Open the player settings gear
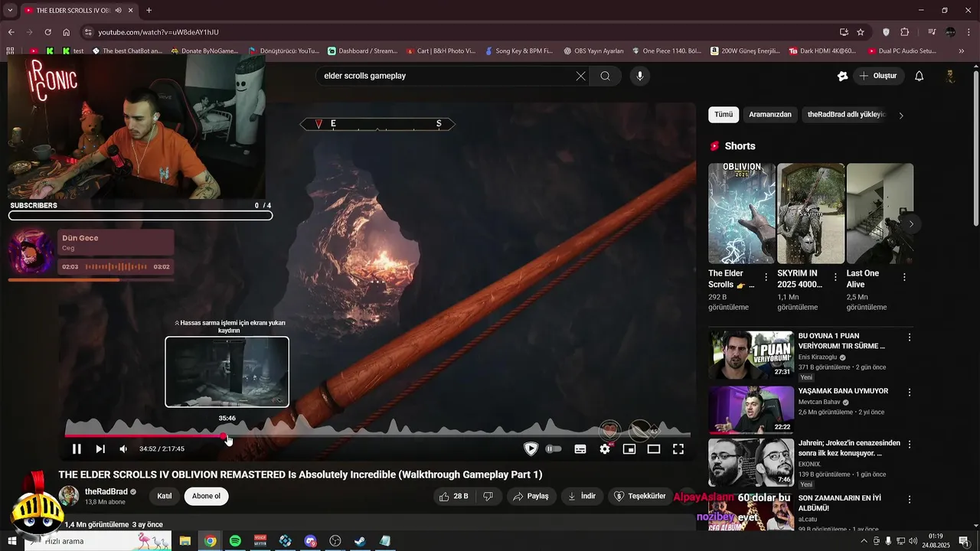 pyautogui.click(x=605, y=449)
